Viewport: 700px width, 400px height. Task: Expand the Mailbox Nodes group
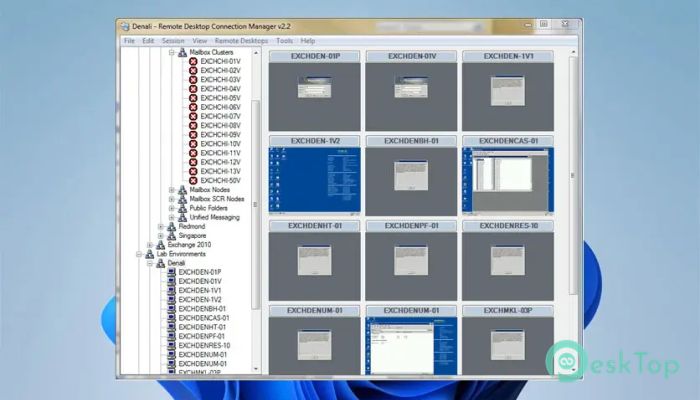point(171,190)
